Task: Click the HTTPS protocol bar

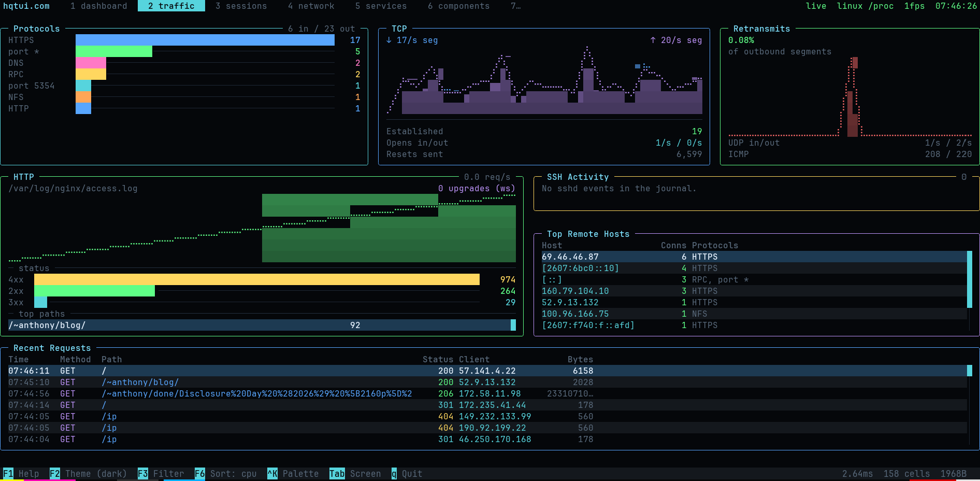Action: (x=205, y=40)
